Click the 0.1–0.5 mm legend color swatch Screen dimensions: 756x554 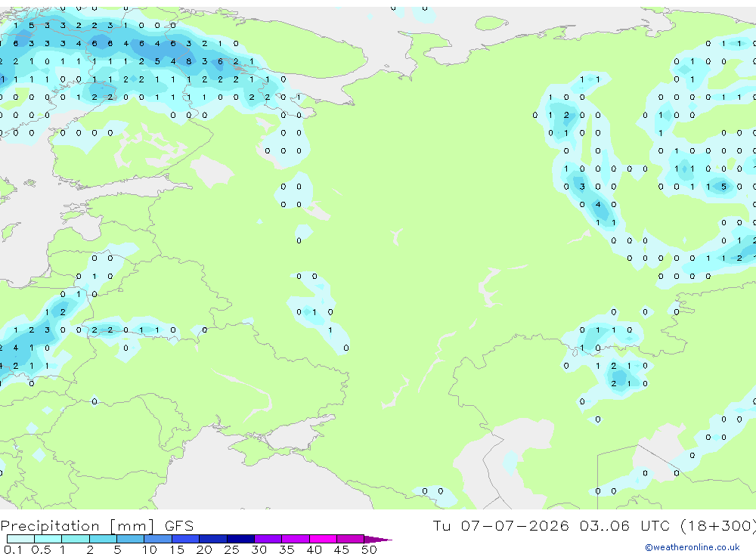click(x=20, y=539)
